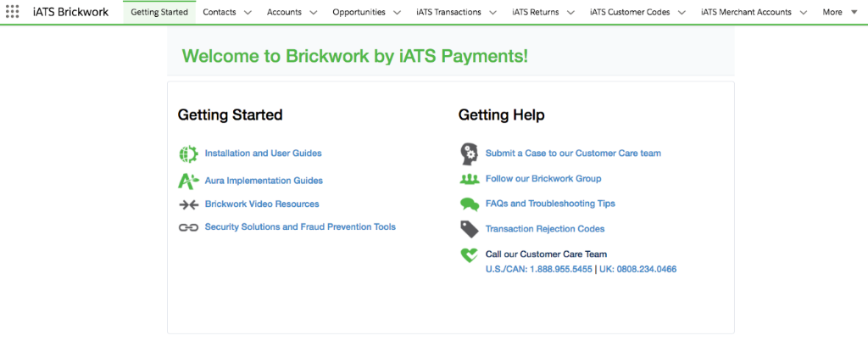Open Security Solutions and Fraud Prevention Tools link
The width and height of the screenshot is (868, 352).
300,226
